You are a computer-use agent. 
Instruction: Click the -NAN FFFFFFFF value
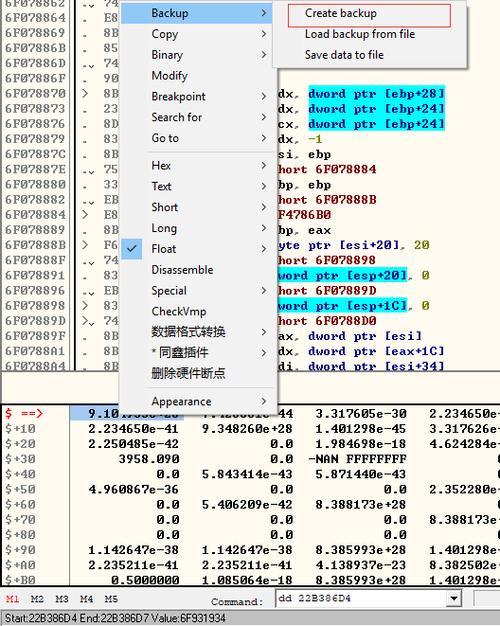(x=357, y=459)
